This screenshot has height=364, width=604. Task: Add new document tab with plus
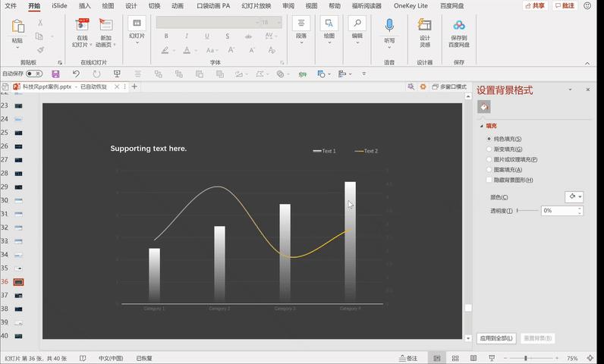click(134, 86)
